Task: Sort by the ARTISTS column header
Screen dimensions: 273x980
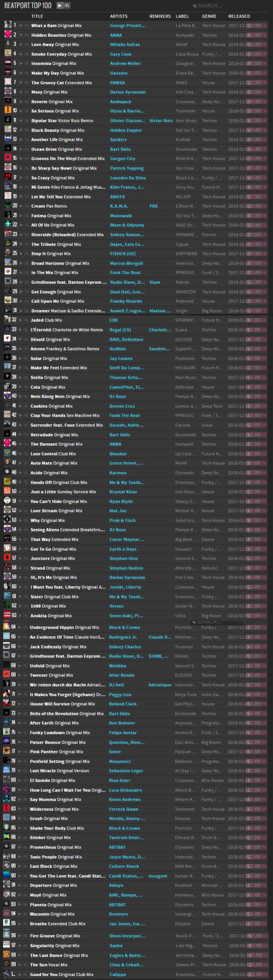Action: [119, 16]
